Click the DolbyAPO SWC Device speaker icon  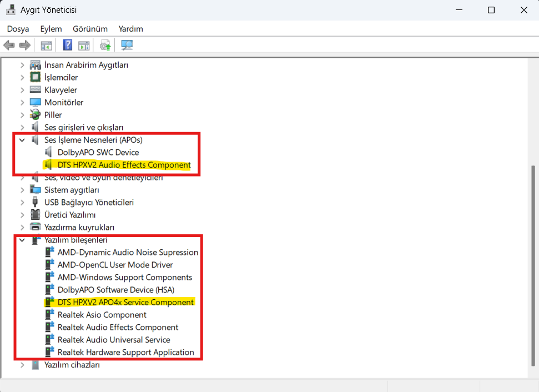point(48,152)
